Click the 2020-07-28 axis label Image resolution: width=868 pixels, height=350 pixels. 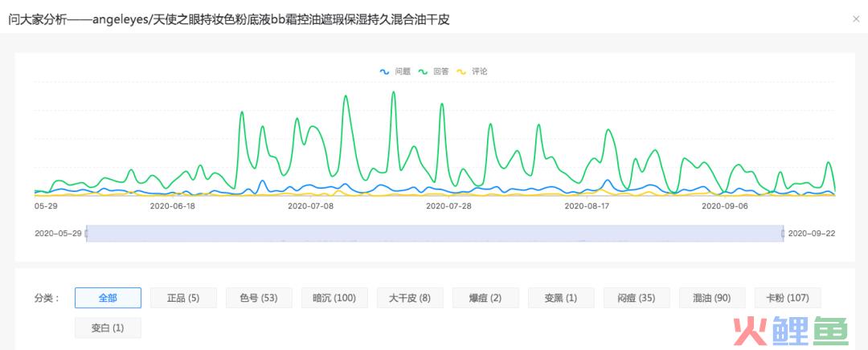[448, 206]
